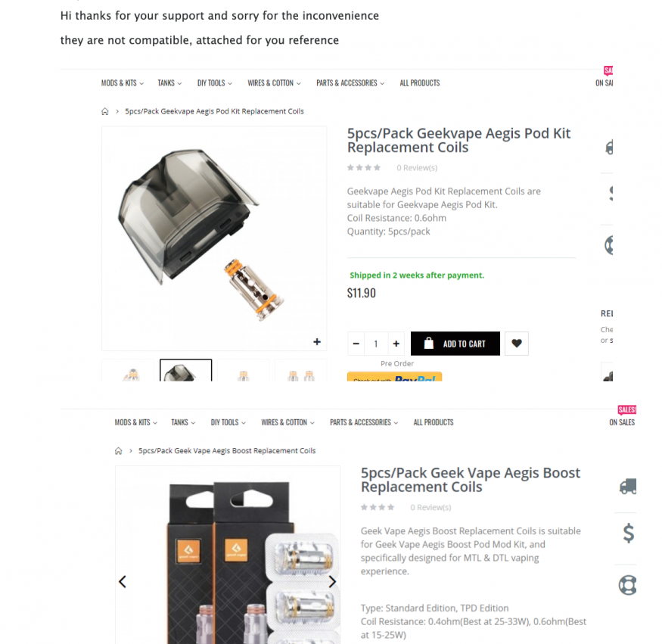The height and width of the screenshot is (644, 662).
Task: Zoom product image with plus icon
Action: (317, 341)
